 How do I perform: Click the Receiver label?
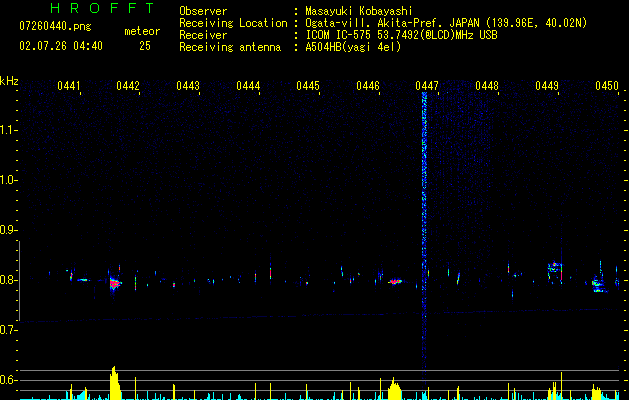203,35
